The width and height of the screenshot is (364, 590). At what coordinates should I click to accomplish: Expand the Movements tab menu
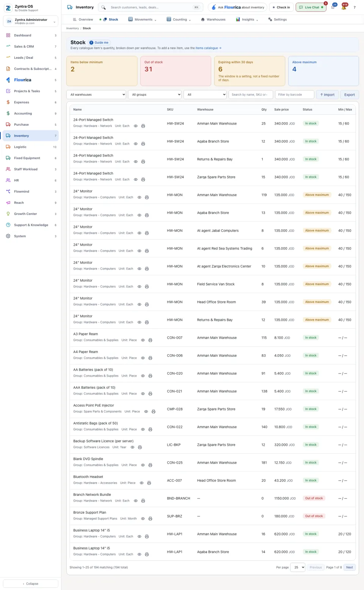pyautogui.click(x=142, y=19)
